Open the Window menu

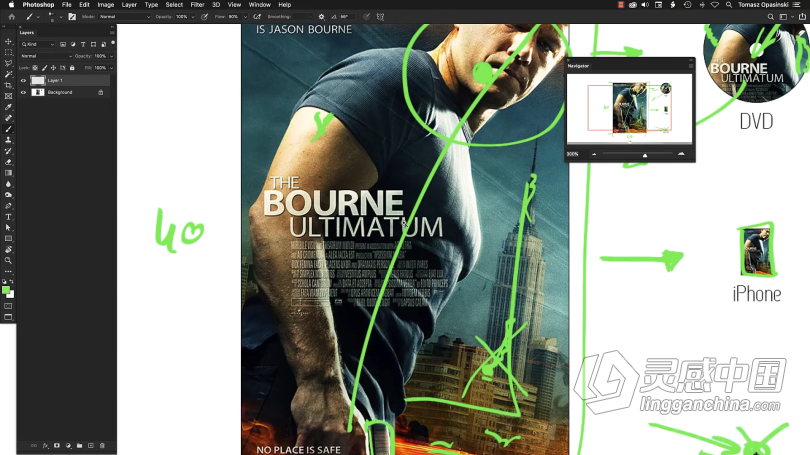[259, 5]
